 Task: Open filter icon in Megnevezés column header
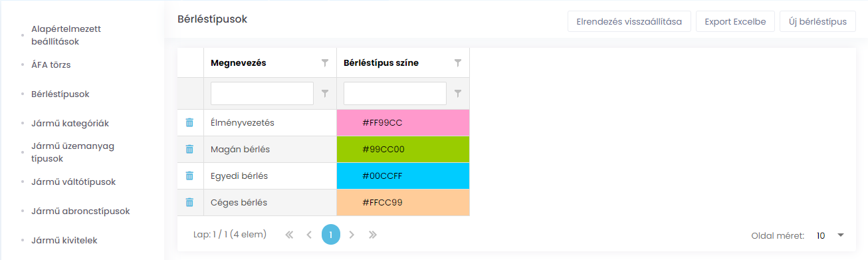point(325,63)
